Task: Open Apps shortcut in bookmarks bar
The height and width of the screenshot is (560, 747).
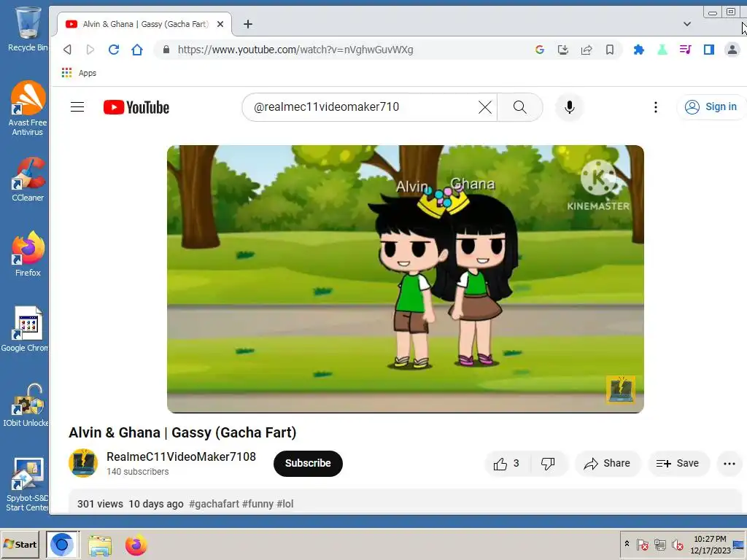Action: pos(79,73)
